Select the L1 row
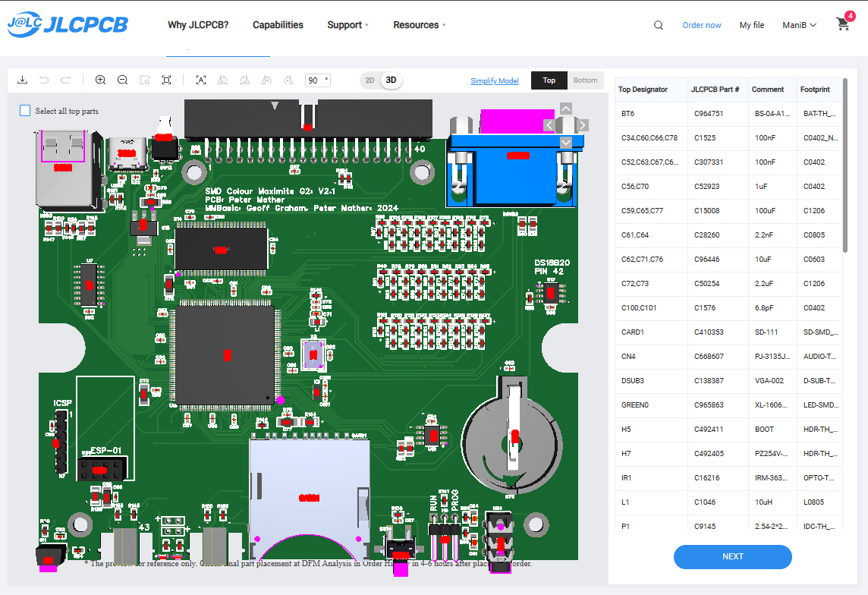Viewport: 868px width, 595px height. (728, 502)
